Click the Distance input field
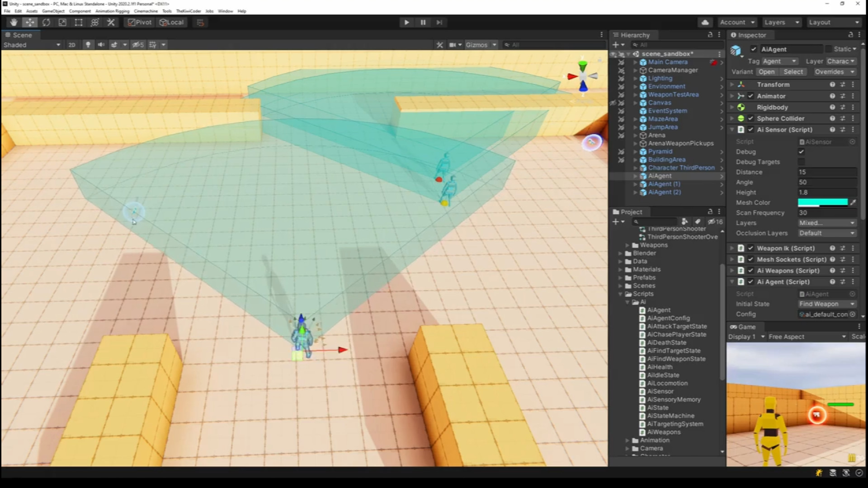This screenshot has height=488, width=868. click(x=826, y=172)
